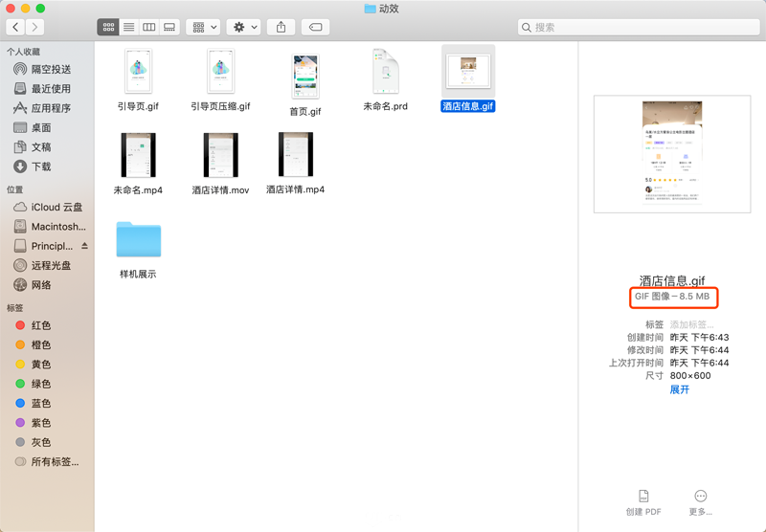This screenshot has height=532, width=766.
Task: Select the file 引导页.gif
Action: 138,71
